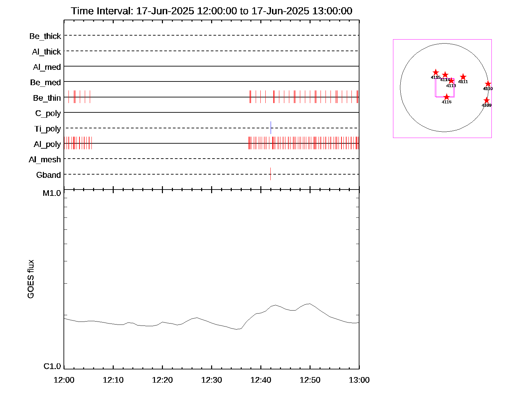Image resolution: width=532 pixels, height=399 pixels.
Task: Click the C1.0 flux level label
Action: 52,366
